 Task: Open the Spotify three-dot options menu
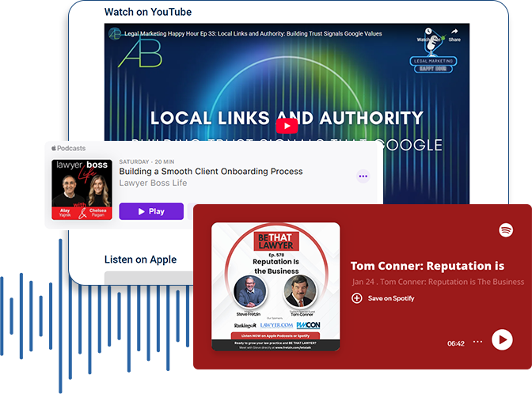477,342
